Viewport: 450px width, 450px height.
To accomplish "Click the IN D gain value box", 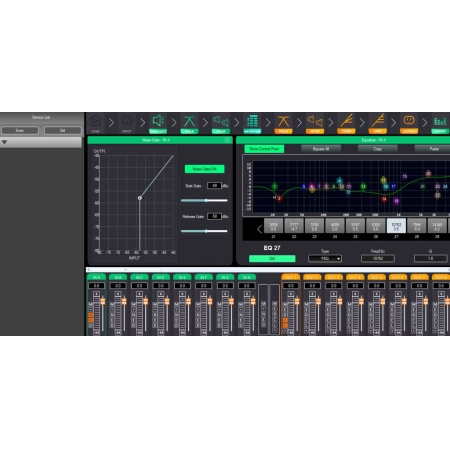I will 161,286.
